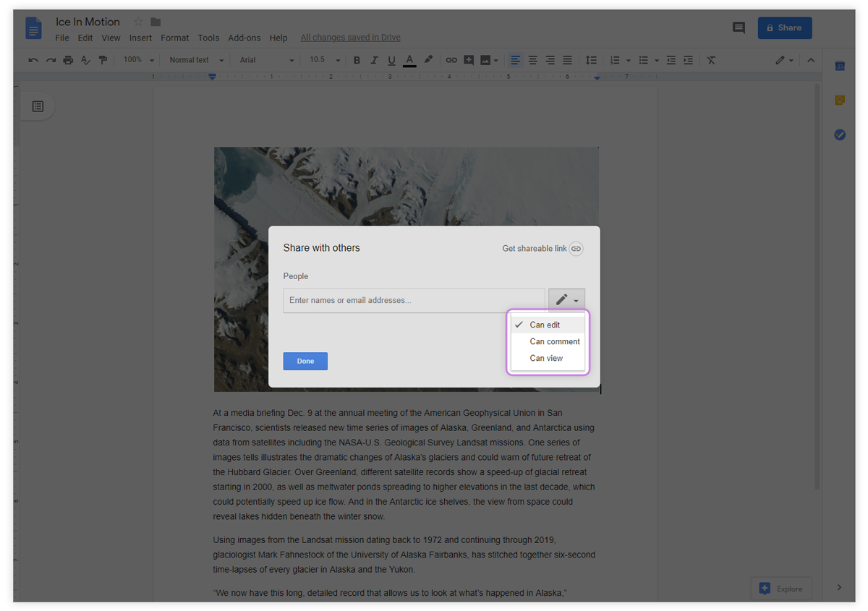Open the highlight color tool
This screenshot has width=868, height=611.
428,60
